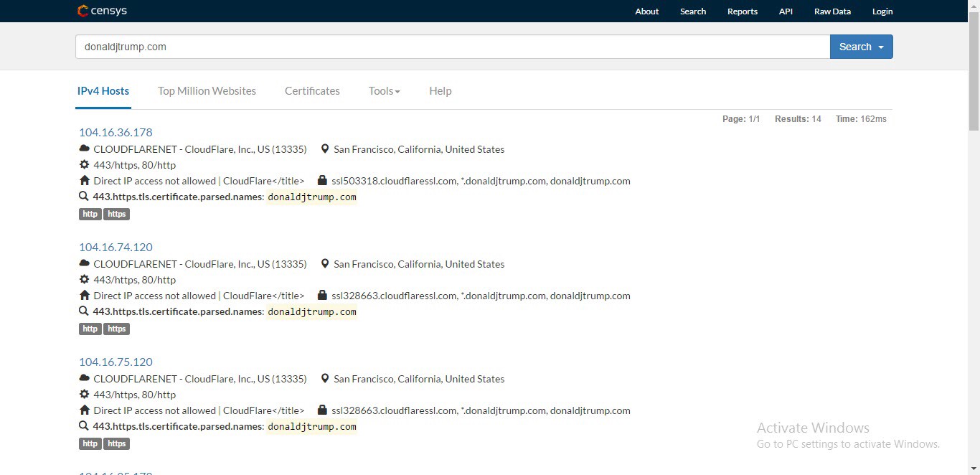Open the Certificates tab
Screen dimensions: 980x475
pos(312,91)
